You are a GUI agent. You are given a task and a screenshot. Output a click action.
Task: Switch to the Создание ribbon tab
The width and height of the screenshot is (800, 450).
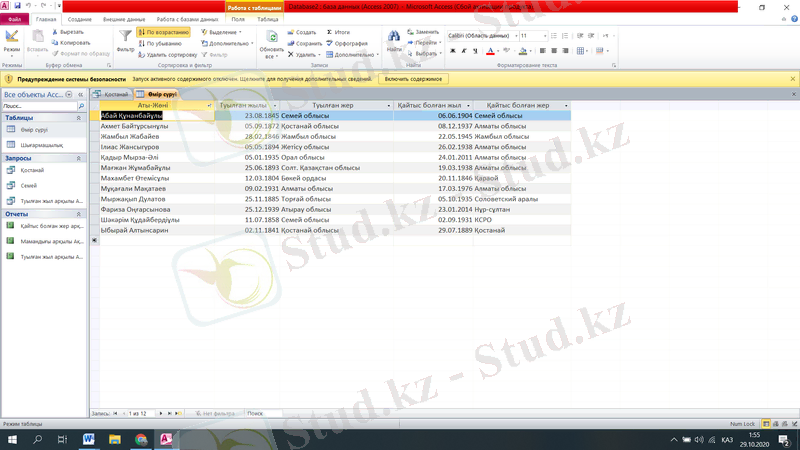point(80,19)
